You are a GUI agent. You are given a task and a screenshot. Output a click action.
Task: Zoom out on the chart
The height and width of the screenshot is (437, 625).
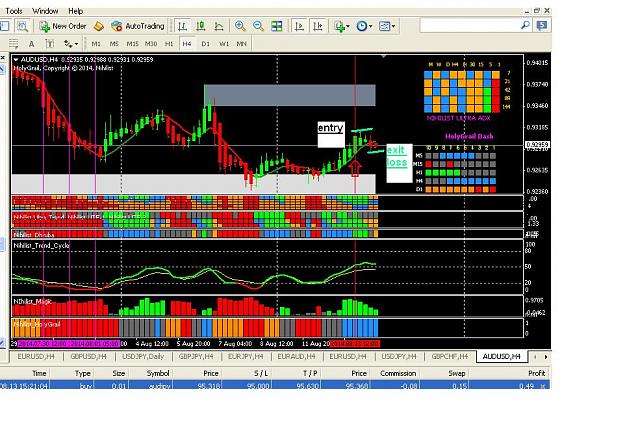point(258,26)
